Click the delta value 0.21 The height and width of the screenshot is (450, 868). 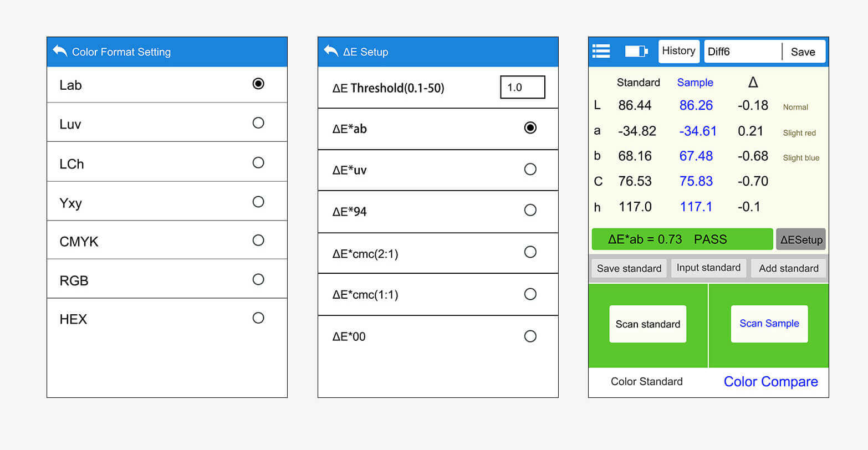click(750, 131)
